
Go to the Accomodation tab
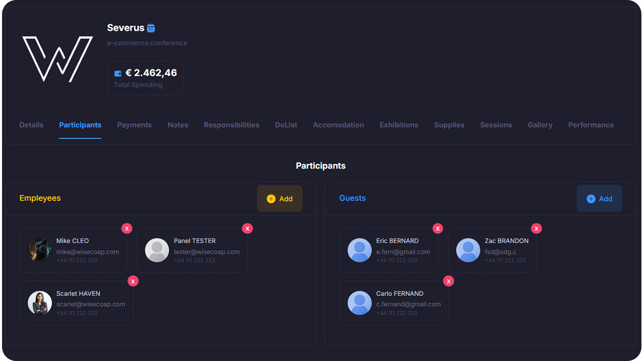(338, 125)
